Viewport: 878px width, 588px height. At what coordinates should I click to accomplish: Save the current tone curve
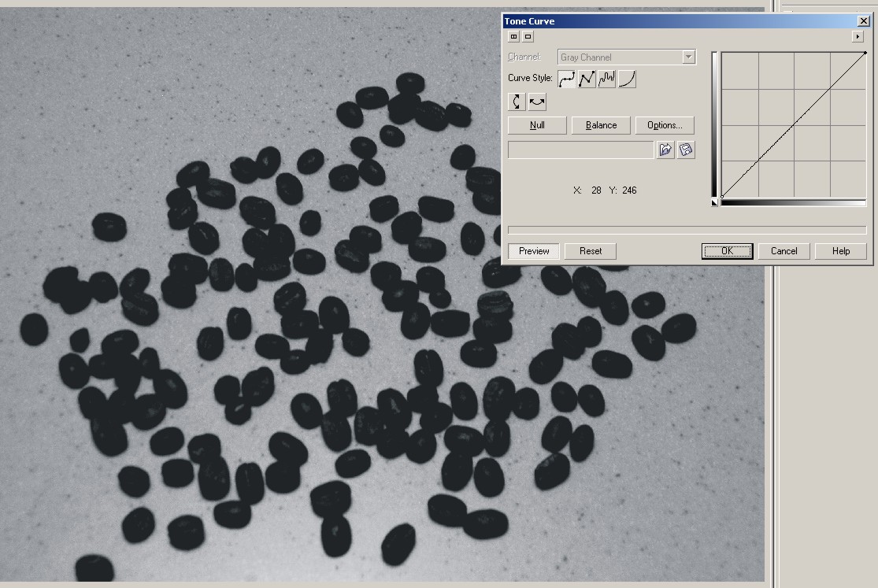click(x=686, y=150)
